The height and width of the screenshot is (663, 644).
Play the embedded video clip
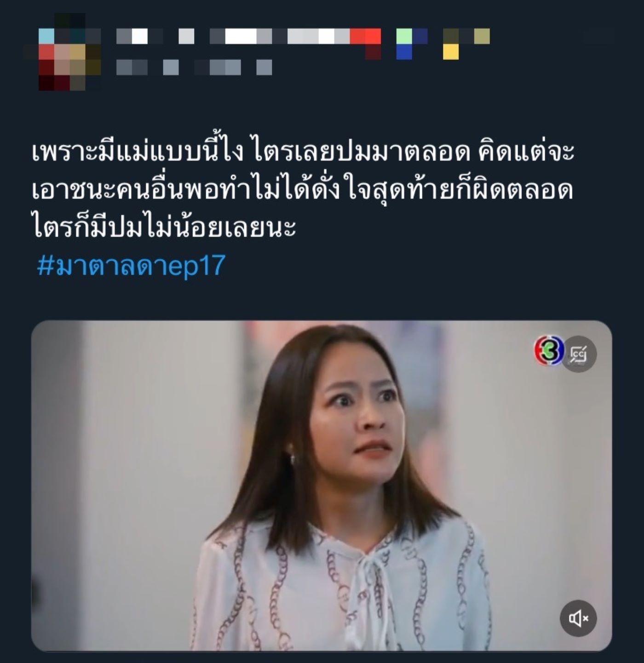[x=322, y=486]
